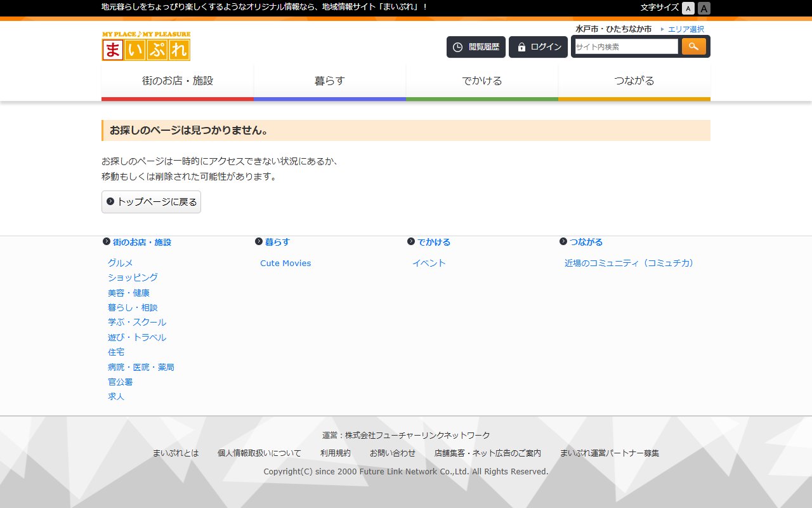The width and height of the screenshot is (812, 508).
Task: Open the 利用規約 footer link
Action: click(336, 453)
